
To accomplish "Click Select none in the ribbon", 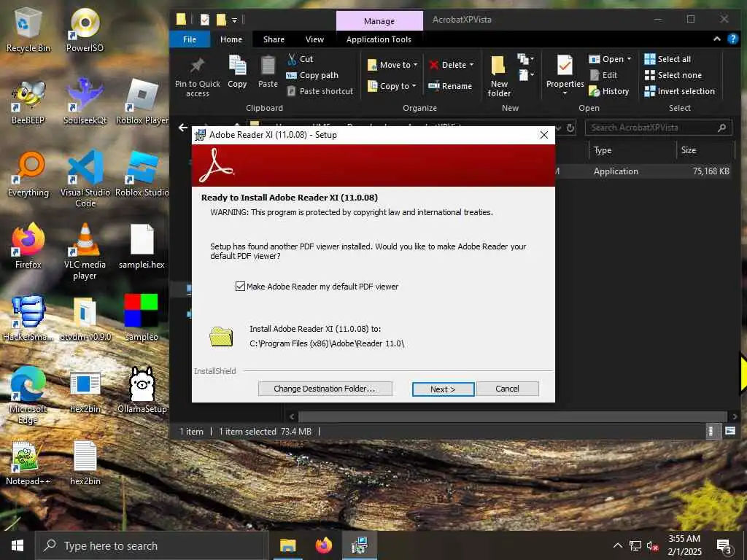I will (673, 75).
